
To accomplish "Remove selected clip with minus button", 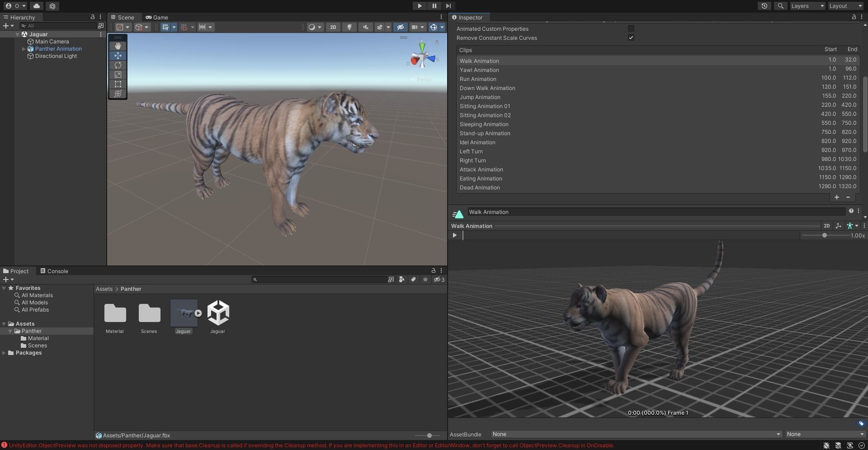I will tap(848, 197).
